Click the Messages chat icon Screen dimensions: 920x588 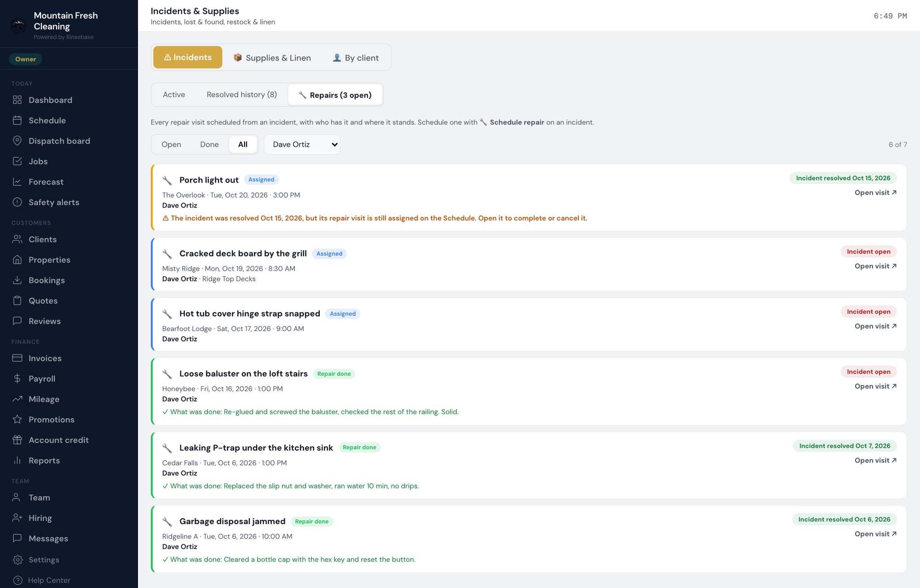click(17, 538)
